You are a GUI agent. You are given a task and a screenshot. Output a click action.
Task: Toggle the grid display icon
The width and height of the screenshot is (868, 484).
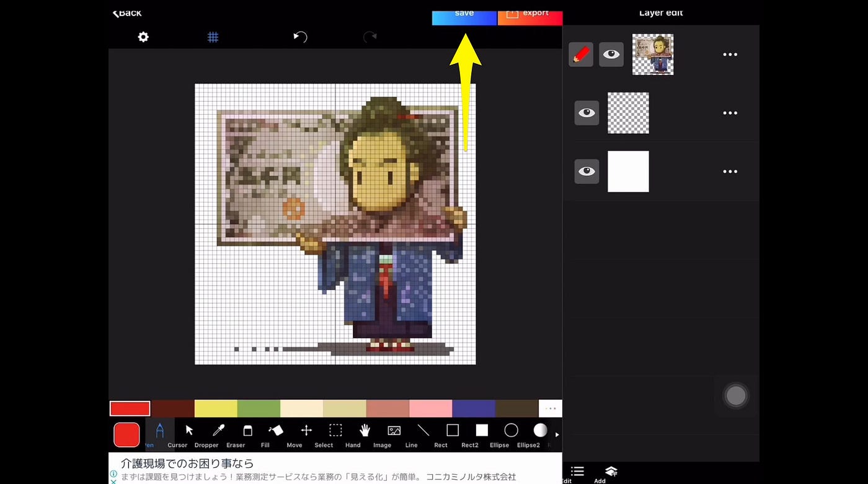[x=213, y=37]
